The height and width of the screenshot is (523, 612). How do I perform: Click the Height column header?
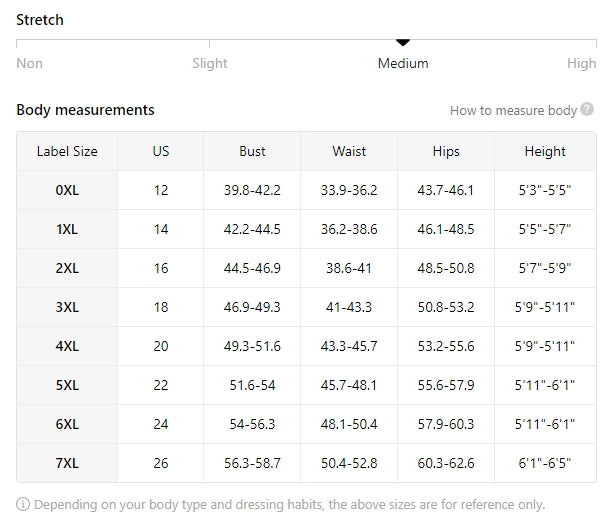click(x=545, y=152)
